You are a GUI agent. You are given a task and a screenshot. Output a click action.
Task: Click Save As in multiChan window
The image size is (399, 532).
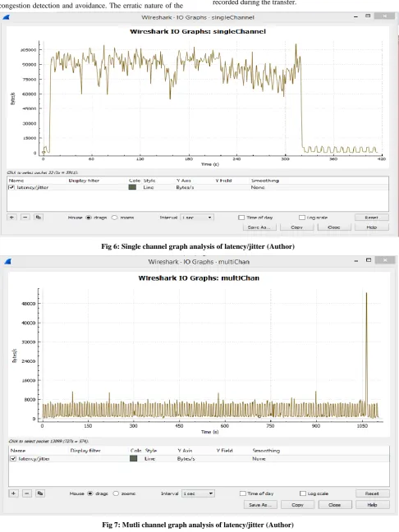pyautogui.click(x=260, y=505)
